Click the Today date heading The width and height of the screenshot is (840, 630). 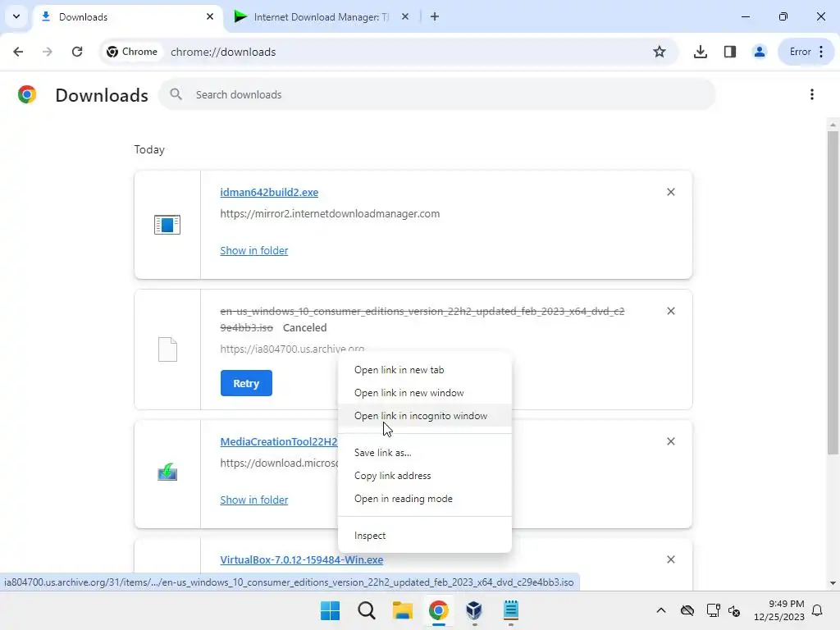coord(149,150)
